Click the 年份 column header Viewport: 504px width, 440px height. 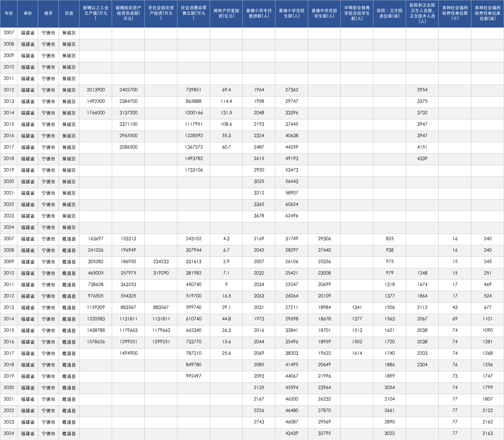click(9, 13)
